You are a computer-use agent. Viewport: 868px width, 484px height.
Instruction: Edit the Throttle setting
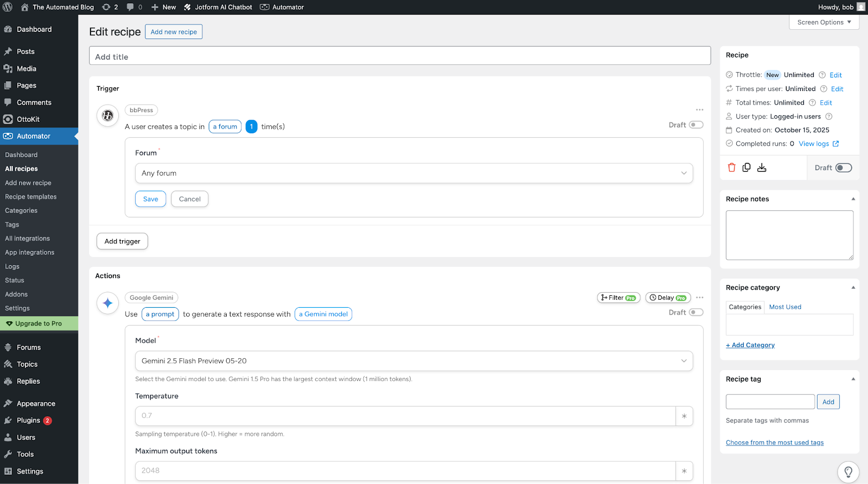point(835,75)
